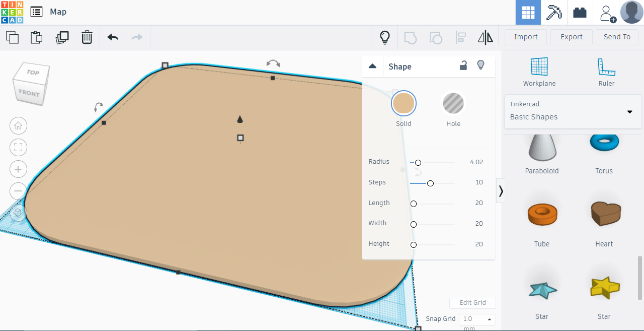The image size is (644, 331).
Task: Adjust the Steps slider handle
Action: click(430, 183)
